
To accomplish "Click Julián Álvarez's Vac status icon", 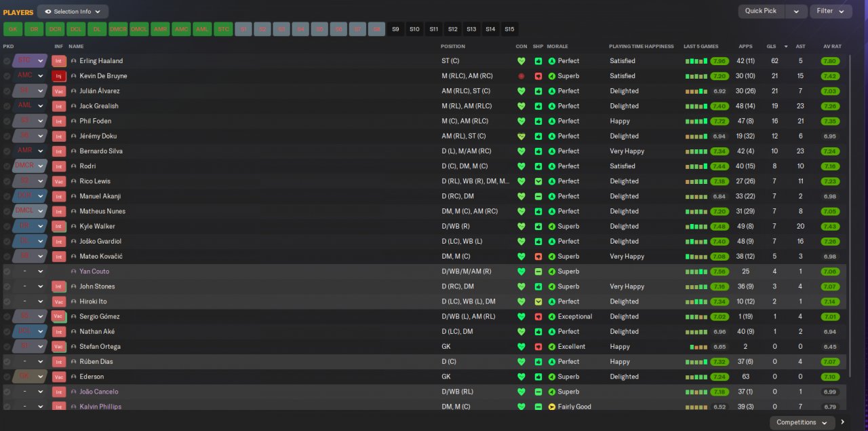I will click(59, 91).
